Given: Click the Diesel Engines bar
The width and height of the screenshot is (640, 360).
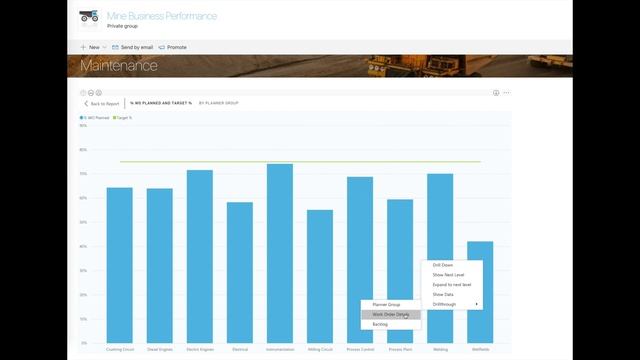Looking at the screenshot, I should [x=160, y=266].
